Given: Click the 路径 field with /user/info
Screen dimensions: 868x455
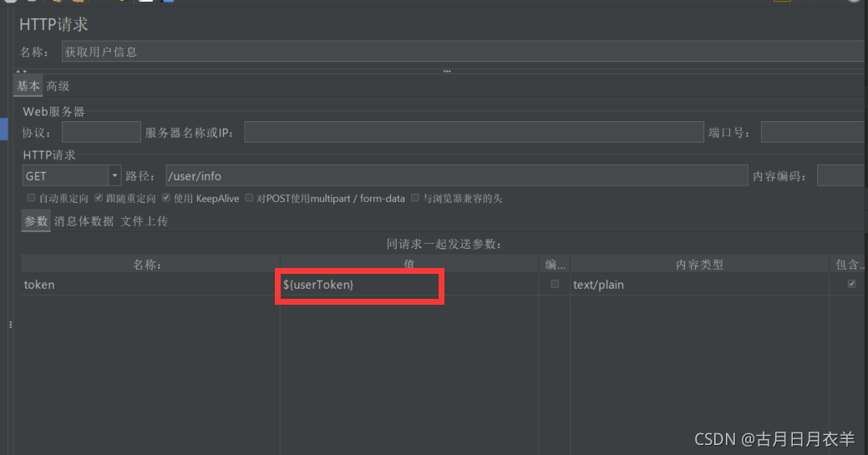Looking at the screenshot, I should click(457, 175).
